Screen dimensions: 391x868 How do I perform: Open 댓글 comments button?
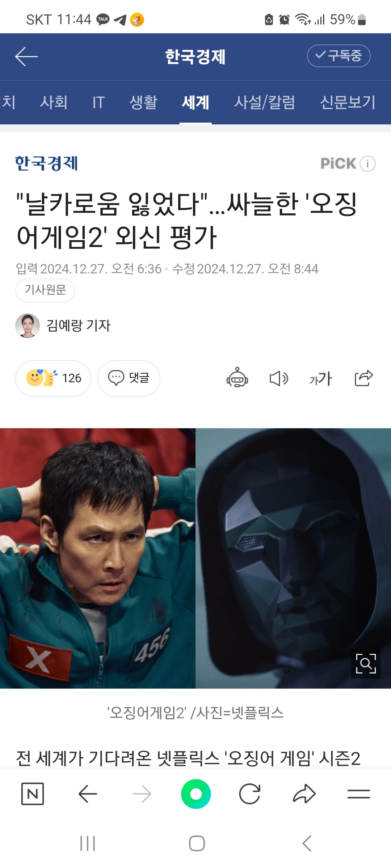pyautogui.click(x=129, y=378)
